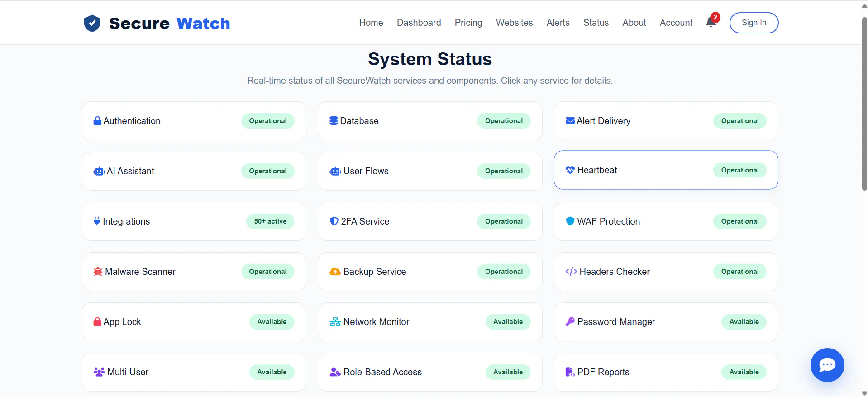Click the Secure Watch shield logo
The width and height of the screenshot is (868, 397).
[92, 23]
